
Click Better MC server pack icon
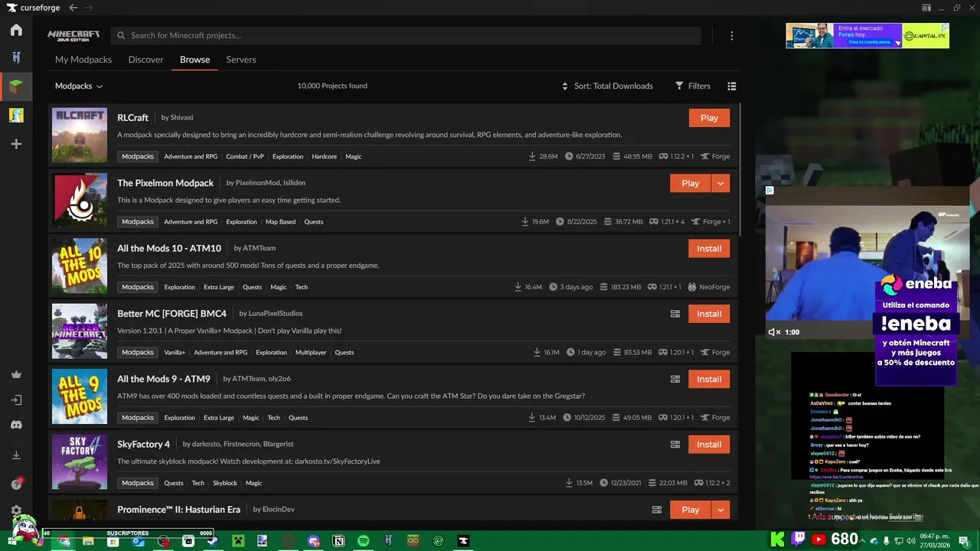(x=675, y=314)
